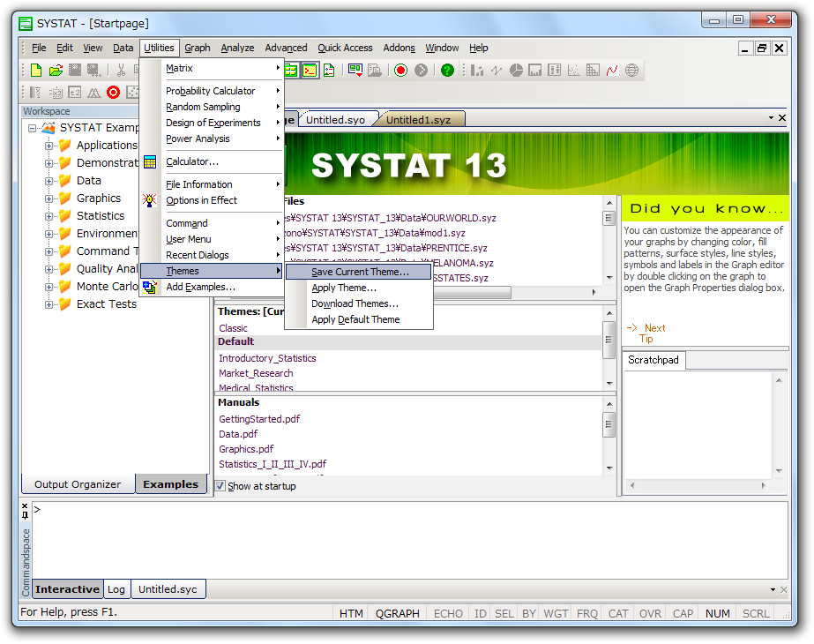Click the New file icon in toolbar
Screen dimensions: 814x644
tap(36, 70)
